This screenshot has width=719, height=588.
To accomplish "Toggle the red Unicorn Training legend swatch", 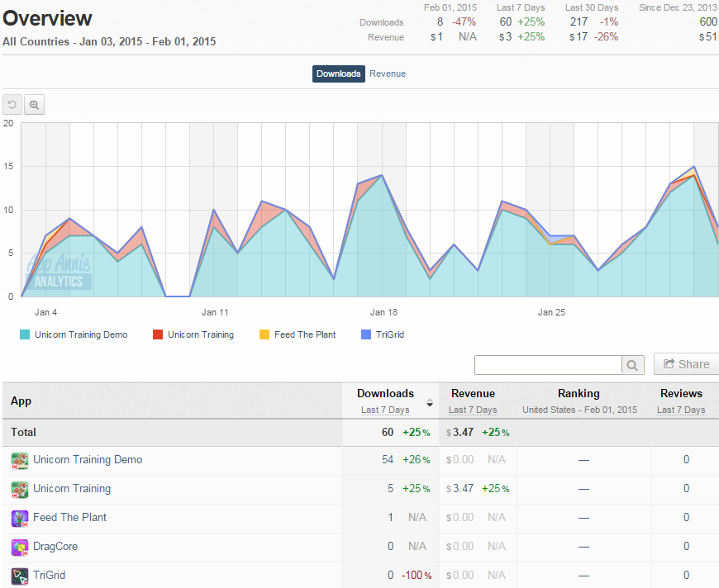I will [x=158, y=334].
